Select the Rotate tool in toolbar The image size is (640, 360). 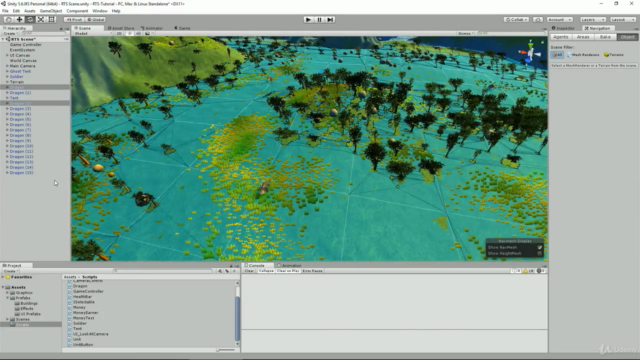pyautogui.click(x=30, y=20)
